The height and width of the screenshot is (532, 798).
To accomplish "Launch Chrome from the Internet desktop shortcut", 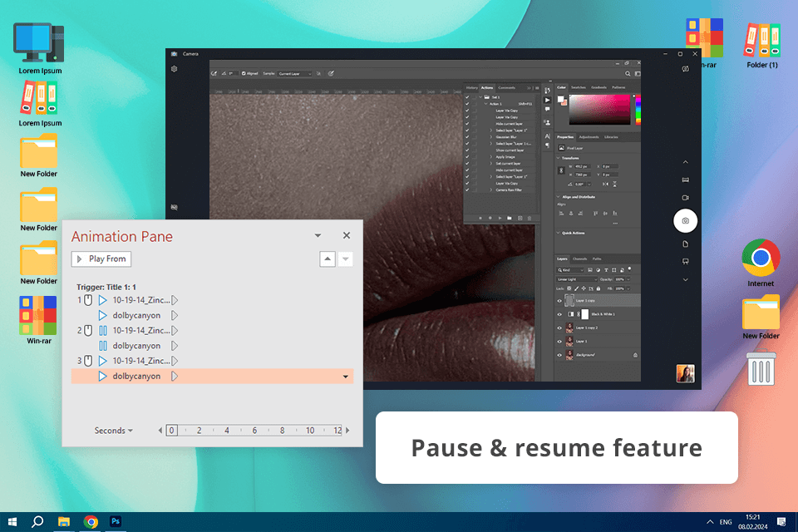I will 761,258.
